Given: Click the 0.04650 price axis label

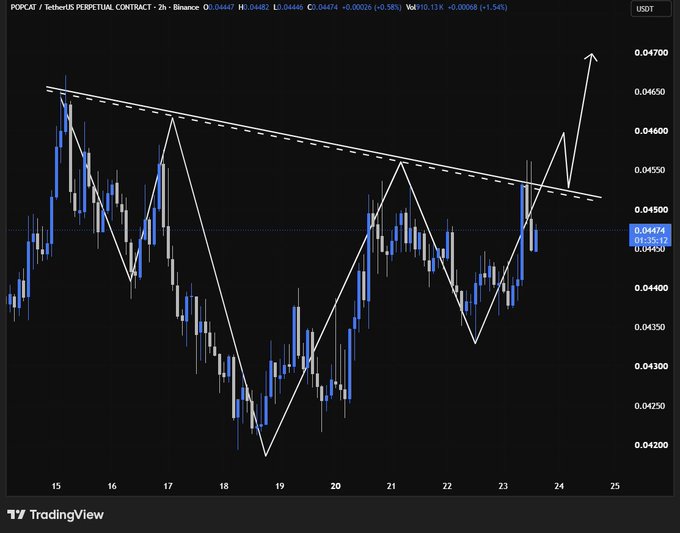Looking at the screenshot, I should [x=649, y=92].
